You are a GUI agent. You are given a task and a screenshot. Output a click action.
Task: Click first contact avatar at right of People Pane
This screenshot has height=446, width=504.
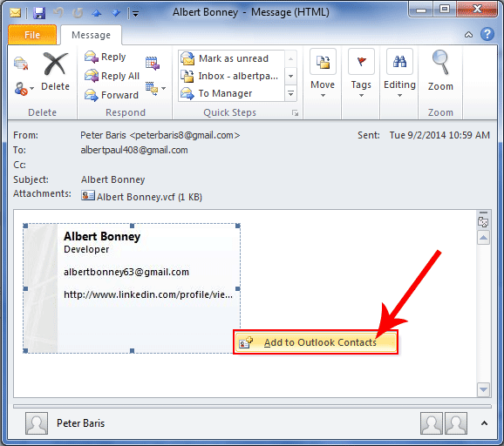pos(432,423)
